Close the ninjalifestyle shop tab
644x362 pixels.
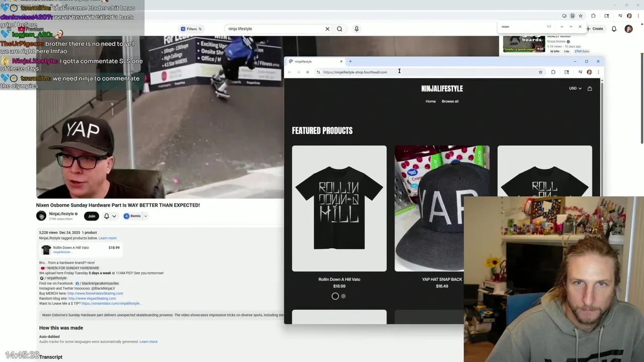[x=341, y=61]
